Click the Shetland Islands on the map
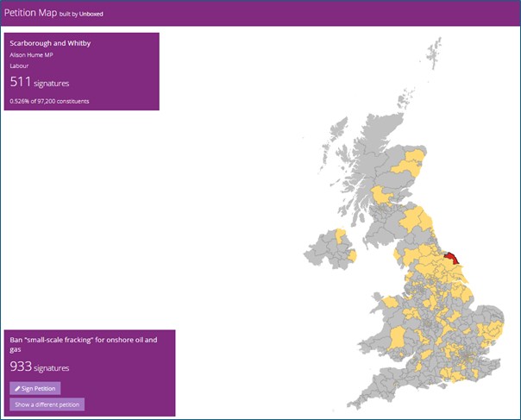The height and width of the screenshot is (420, 521). (442, 52)
